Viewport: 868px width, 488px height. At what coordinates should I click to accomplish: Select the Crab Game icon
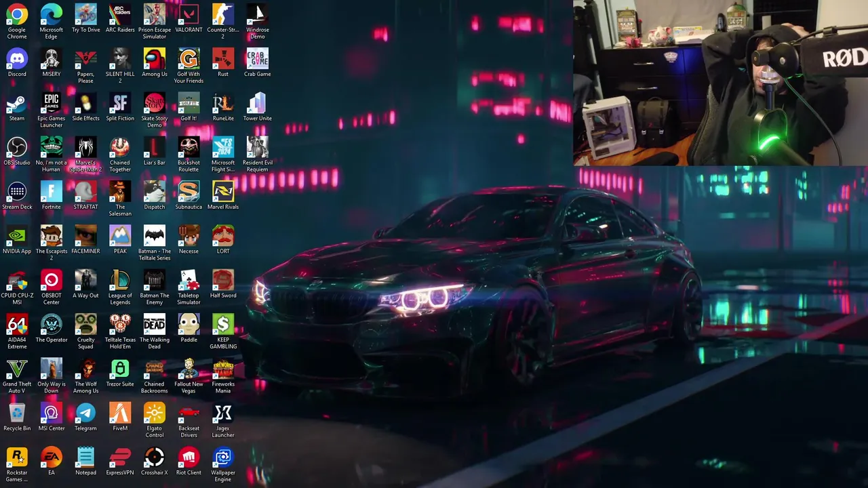[x=258, y=58]
